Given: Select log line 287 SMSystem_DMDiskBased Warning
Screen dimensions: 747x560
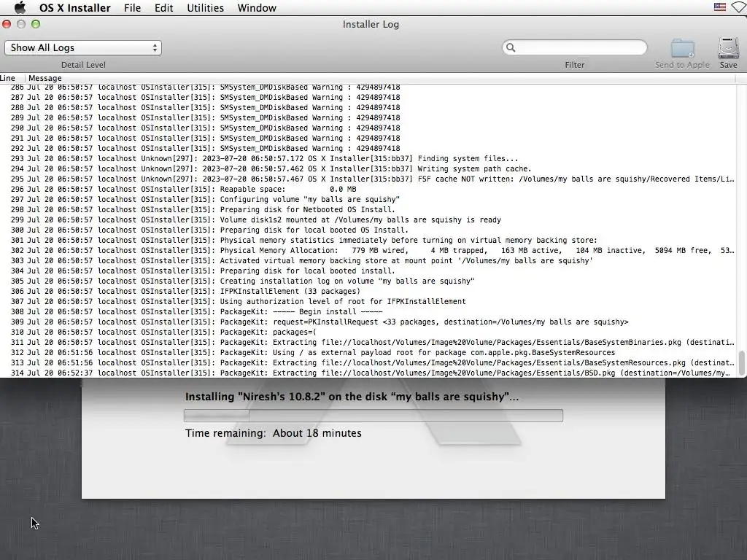Looking at the screenshot, I should click(x=369, y=97).
